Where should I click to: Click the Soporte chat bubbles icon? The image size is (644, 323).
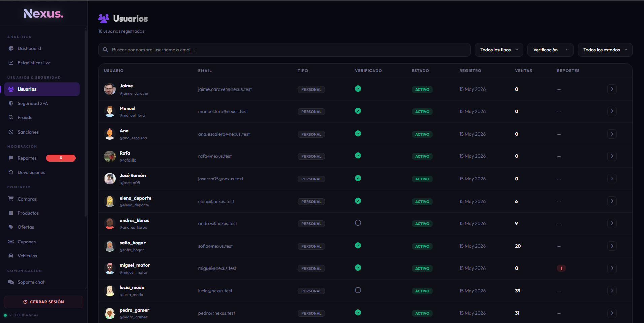11,282
